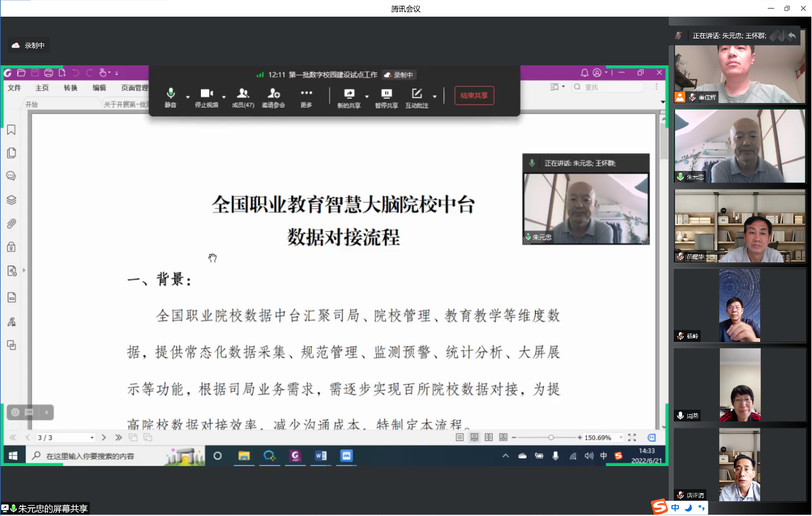812x516 pixels.
Task: Open the 成员(47) participants list
Action: pos(243,97)
